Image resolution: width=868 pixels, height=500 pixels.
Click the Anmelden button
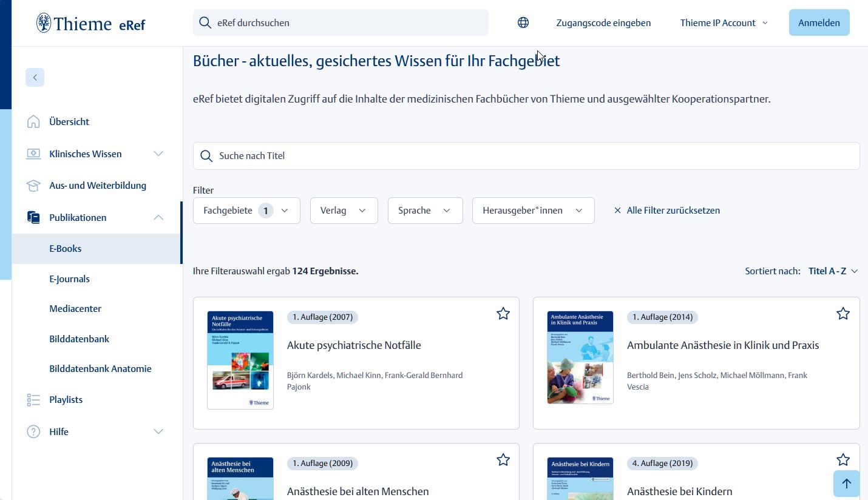(x=819, y=23)
